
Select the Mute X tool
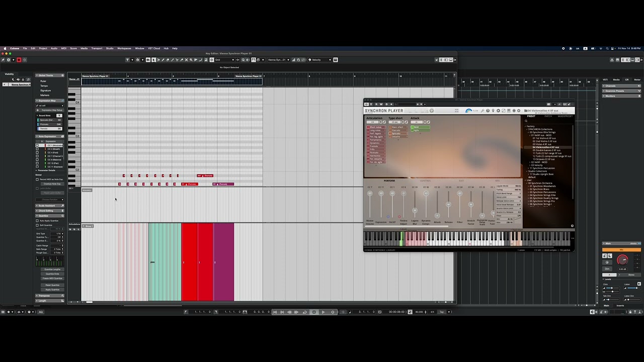click(x=186, y=60)
